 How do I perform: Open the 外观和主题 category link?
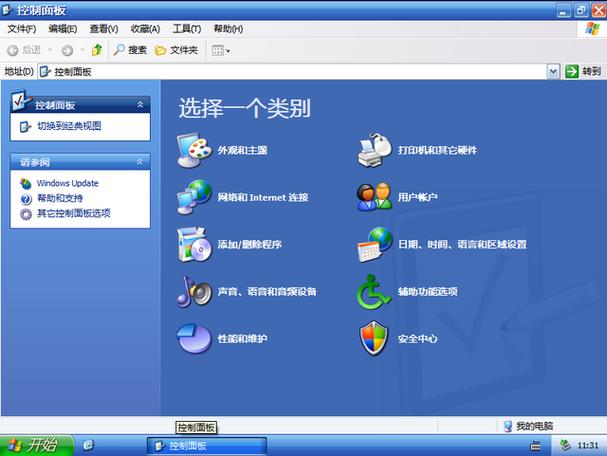[242, 150]
